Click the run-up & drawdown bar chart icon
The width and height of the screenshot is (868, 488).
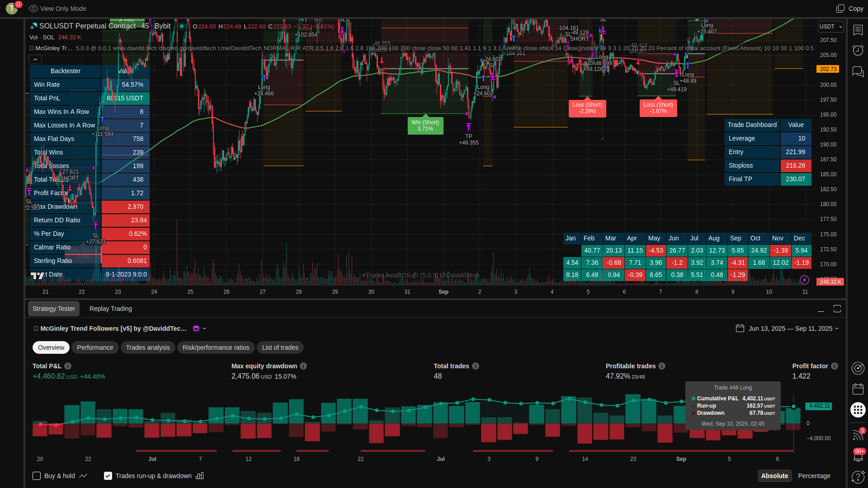200,476
